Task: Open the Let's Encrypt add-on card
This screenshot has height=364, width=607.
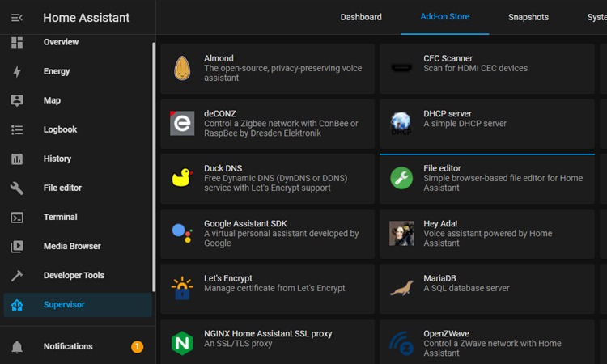Action: click(267, 288)
